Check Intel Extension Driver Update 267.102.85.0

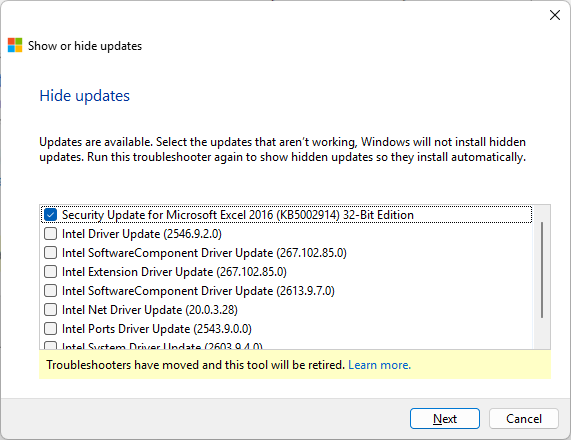[50, 271]
